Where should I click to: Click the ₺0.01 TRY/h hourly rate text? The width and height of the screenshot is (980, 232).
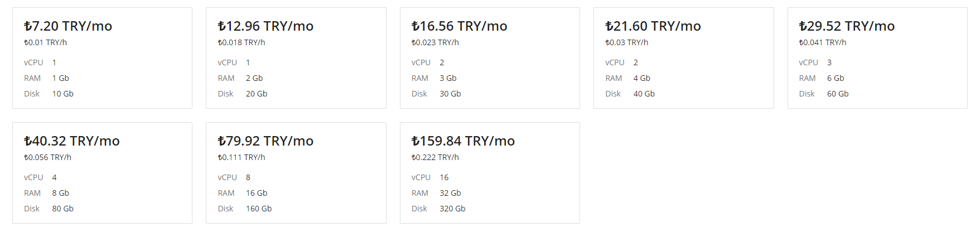45,42
